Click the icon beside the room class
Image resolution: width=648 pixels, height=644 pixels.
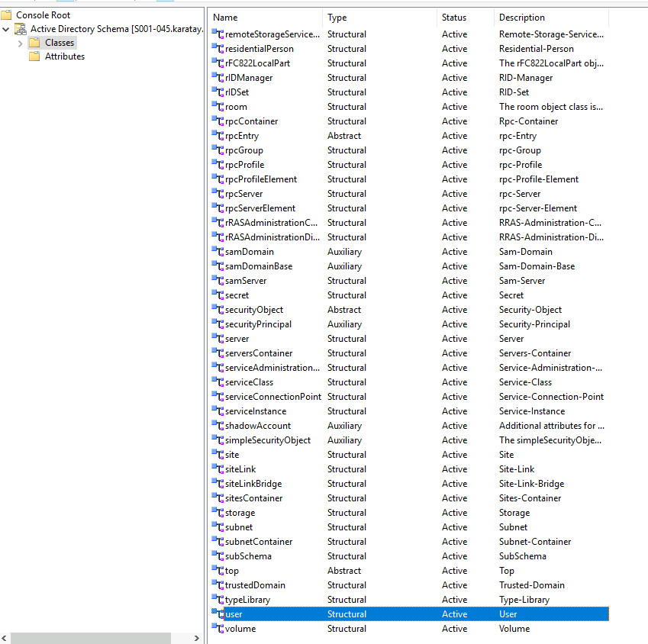coord(218,106)
